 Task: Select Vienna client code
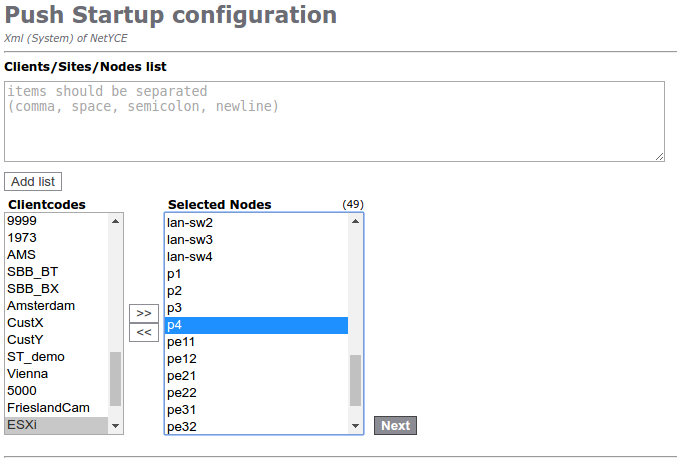[x=56, y=373]
